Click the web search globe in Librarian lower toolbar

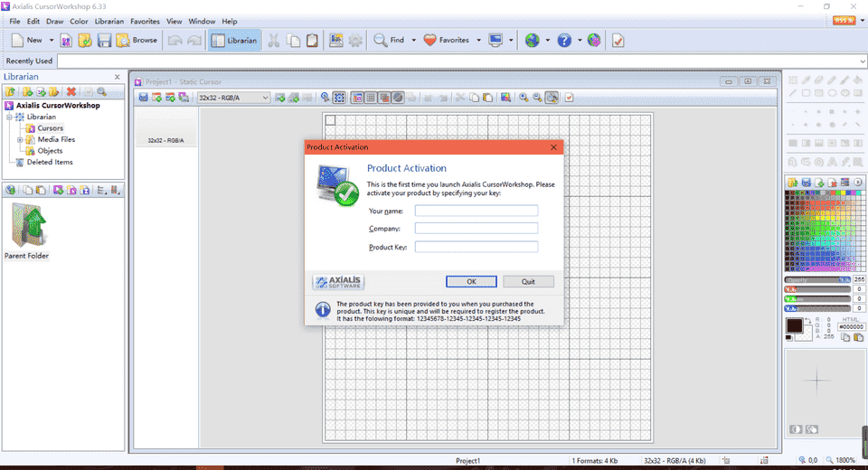click(x=11, y=190)
